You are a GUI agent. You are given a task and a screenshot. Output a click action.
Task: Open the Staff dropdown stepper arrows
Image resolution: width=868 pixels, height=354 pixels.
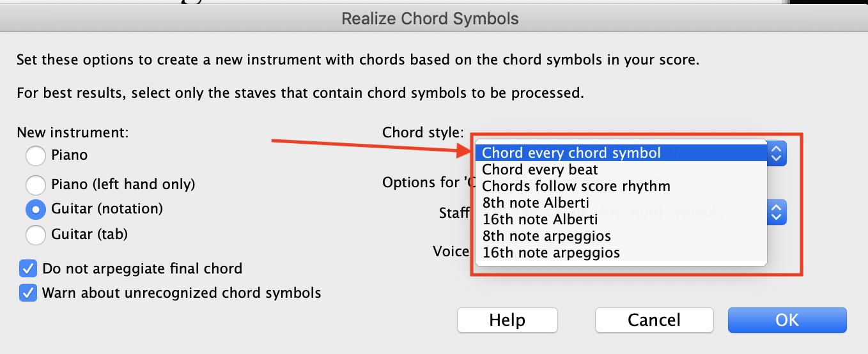pyautogui.click(x=776, y=213)
